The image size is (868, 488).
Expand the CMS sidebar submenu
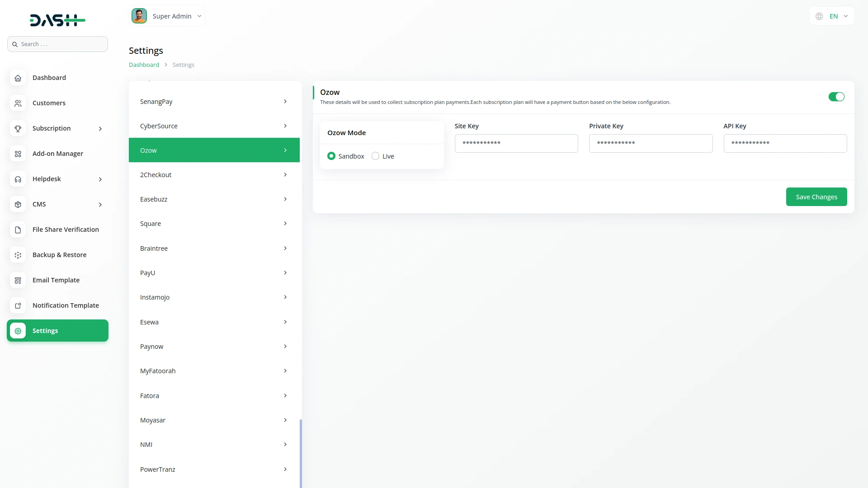[x=100, y=205]
